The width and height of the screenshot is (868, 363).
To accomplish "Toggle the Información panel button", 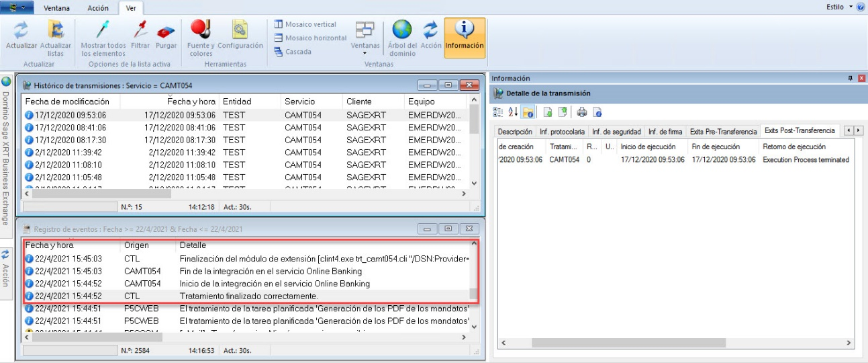I will [x=465, y=34].
